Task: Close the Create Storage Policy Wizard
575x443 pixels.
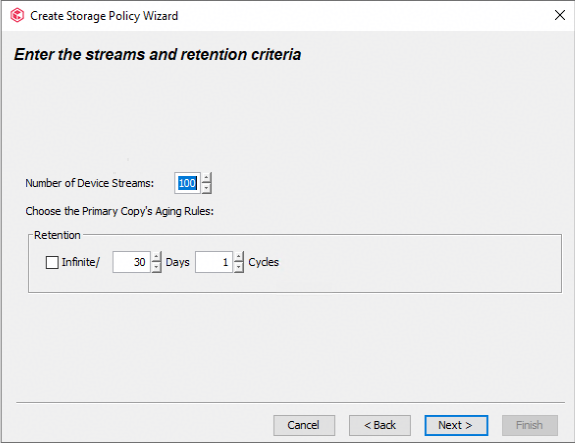Action: [x=560, y=15]
